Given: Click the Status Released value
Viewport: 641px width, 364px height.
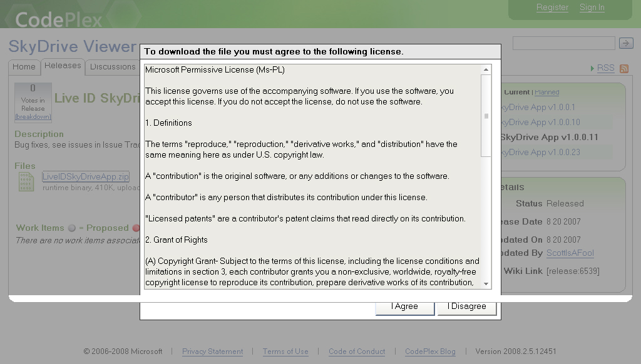Looking at the screenshot, I should 565,203.
